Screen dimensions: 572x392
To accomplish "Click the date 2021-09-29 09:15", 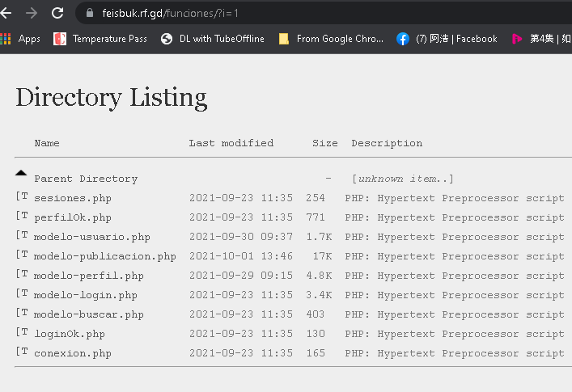I will (x=241, y=276).
